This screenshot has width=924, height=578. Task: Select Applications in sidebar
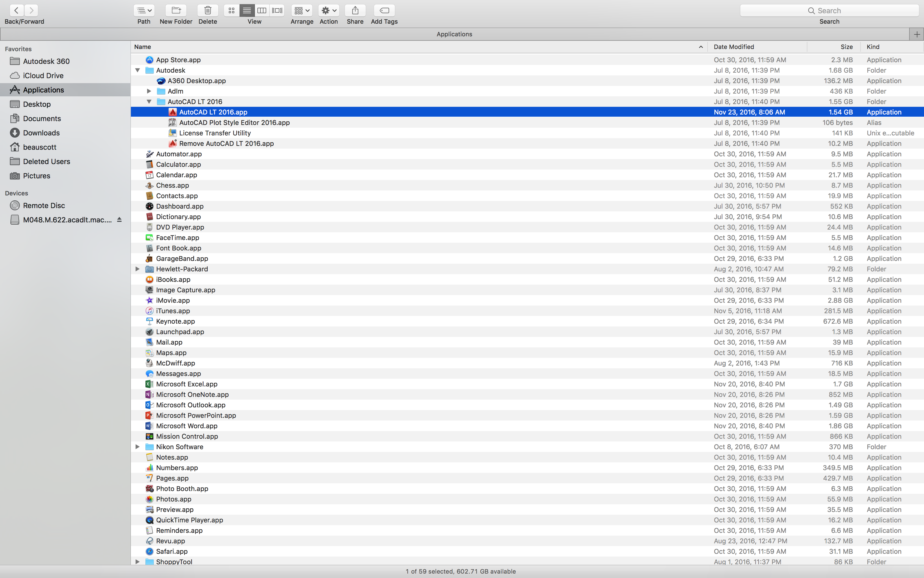65,90
